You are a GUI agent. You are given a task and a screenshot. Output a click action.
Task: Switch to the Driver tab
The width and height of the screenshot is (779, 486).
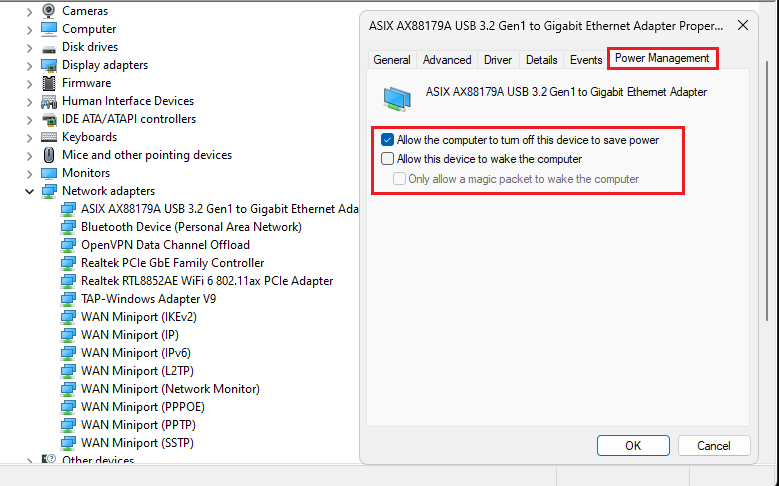coord(497,60)
